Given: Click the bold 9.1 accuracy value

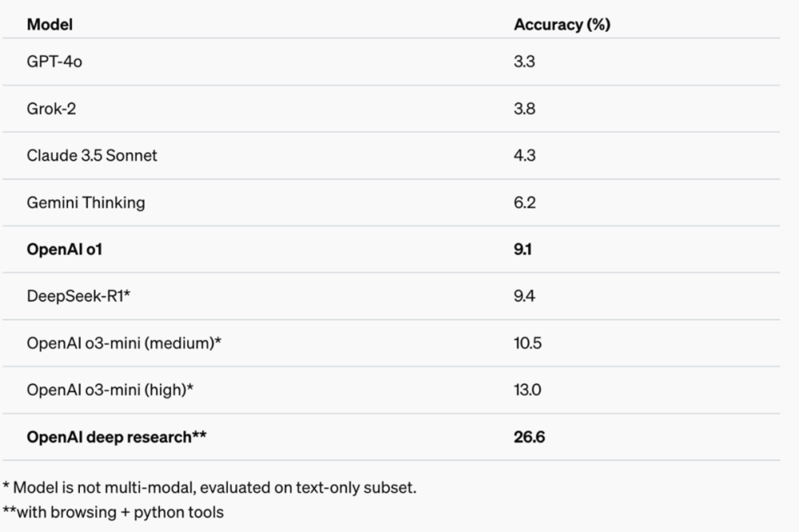Looking at the screenshot, I should (x=523, y=249).
